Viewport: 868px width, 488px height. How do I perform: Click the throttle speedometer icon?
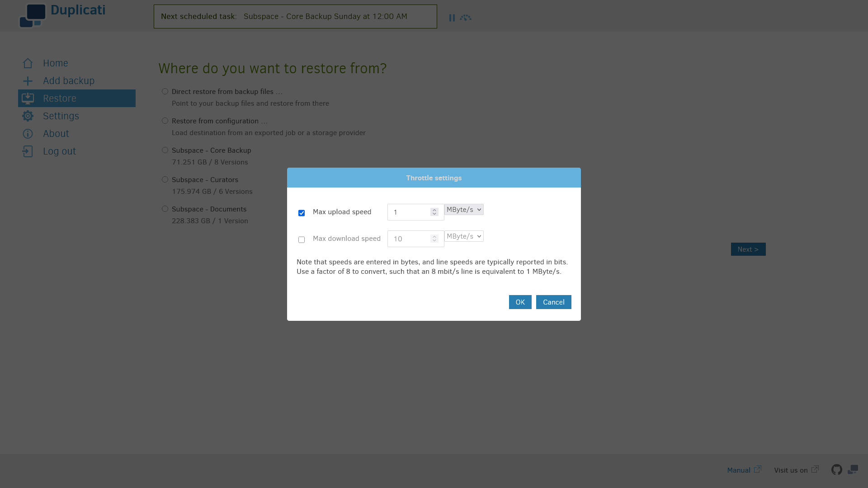pyautogui.click(x=466, y=18)
